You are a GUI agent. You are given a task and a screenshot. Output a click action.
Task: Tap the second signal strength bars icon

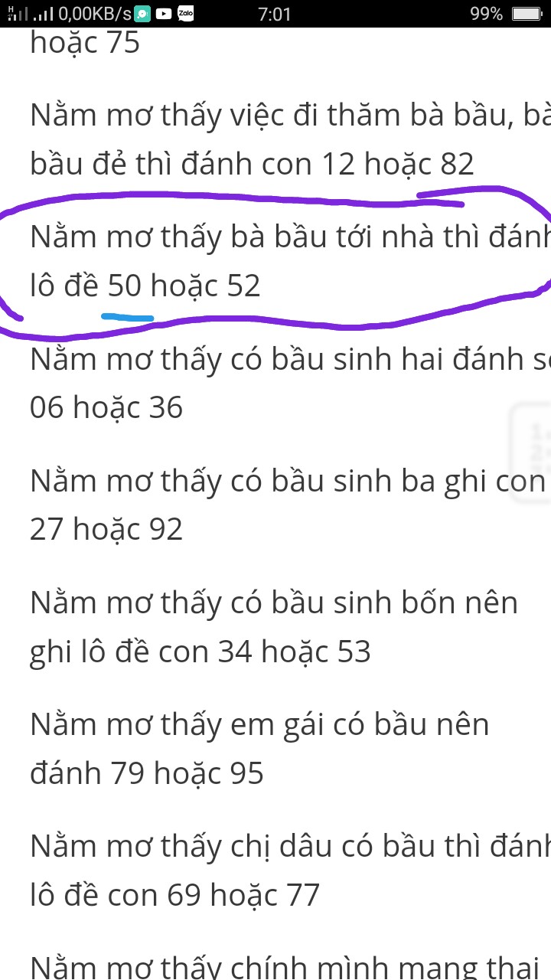[x=44, y=14]
